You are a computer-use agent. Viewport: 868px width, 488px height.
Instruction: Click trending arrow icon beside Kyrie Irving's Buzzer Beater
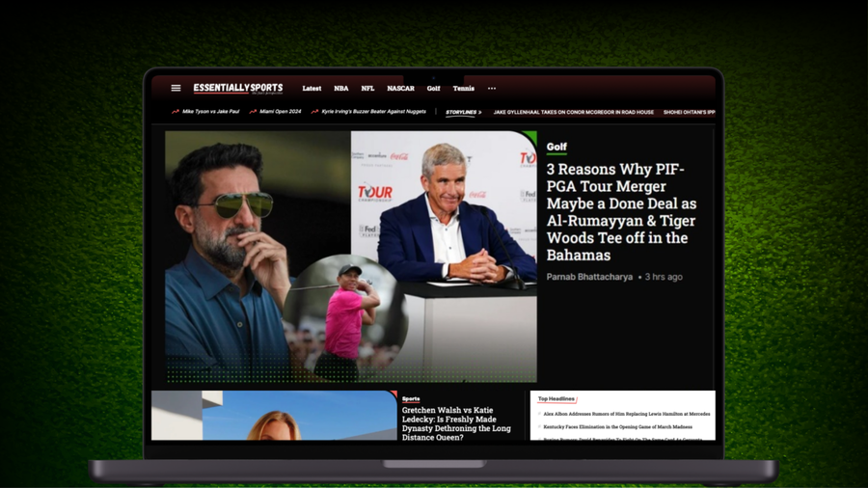coord(314,112)
